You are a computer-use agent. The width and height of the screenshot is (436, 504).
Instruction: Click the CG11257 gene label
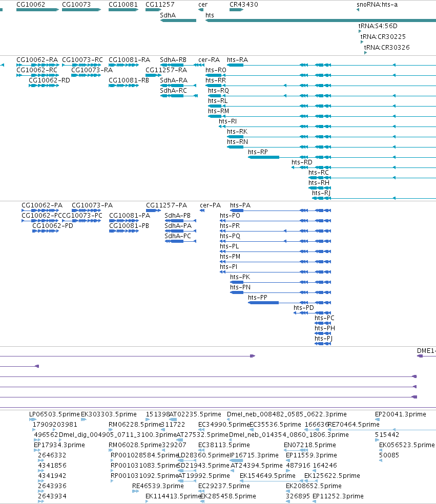(160, 5)
